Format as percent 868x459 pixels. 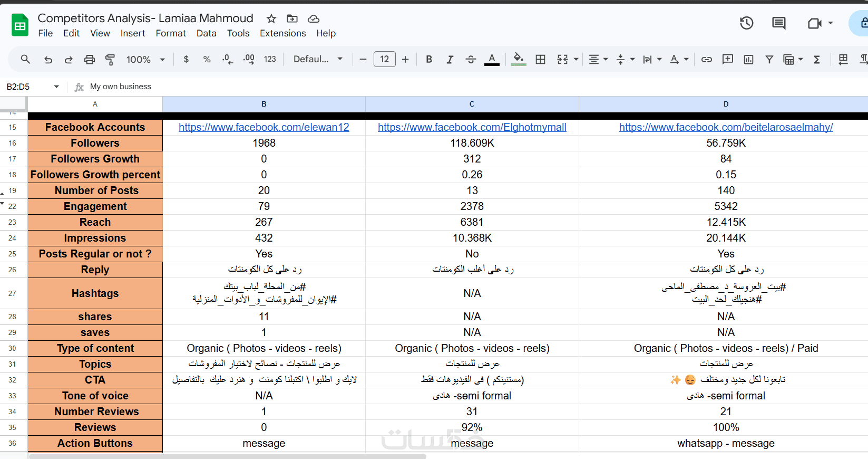click(207, 60)
